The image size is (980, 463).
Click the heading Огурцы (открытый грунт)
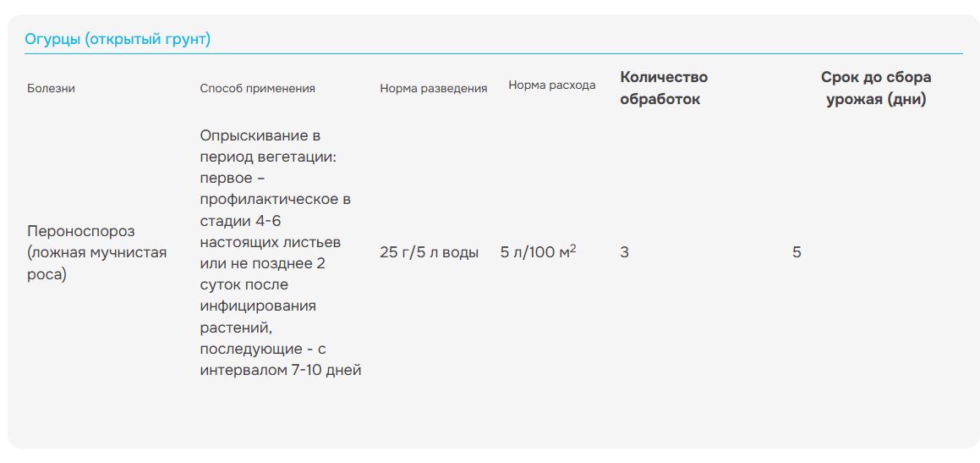pyautogui.click(x=118, y=40)
